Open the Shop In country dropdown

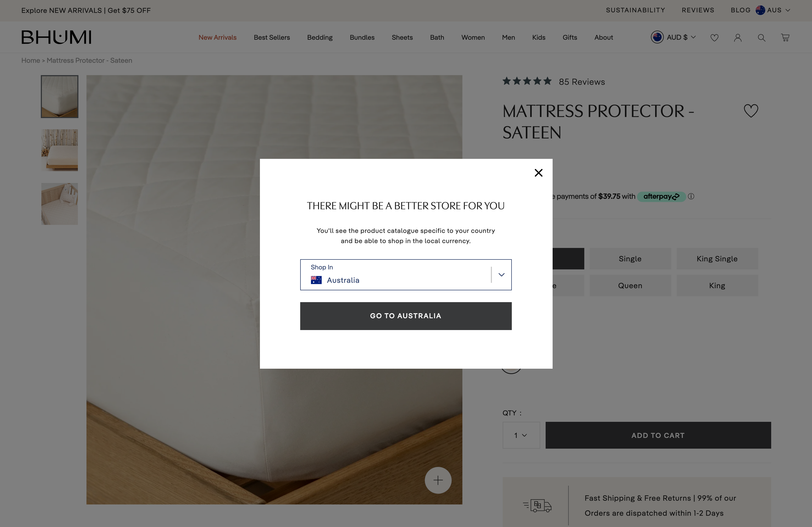406,275
